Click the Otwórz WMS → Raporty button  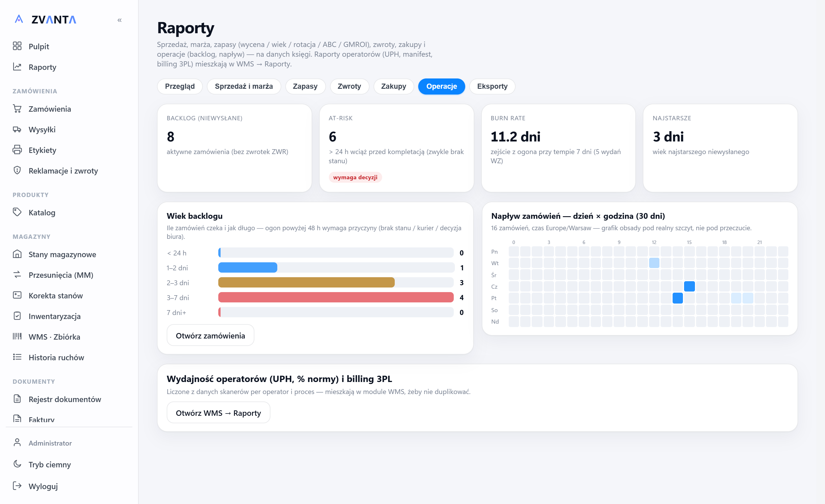218,413
